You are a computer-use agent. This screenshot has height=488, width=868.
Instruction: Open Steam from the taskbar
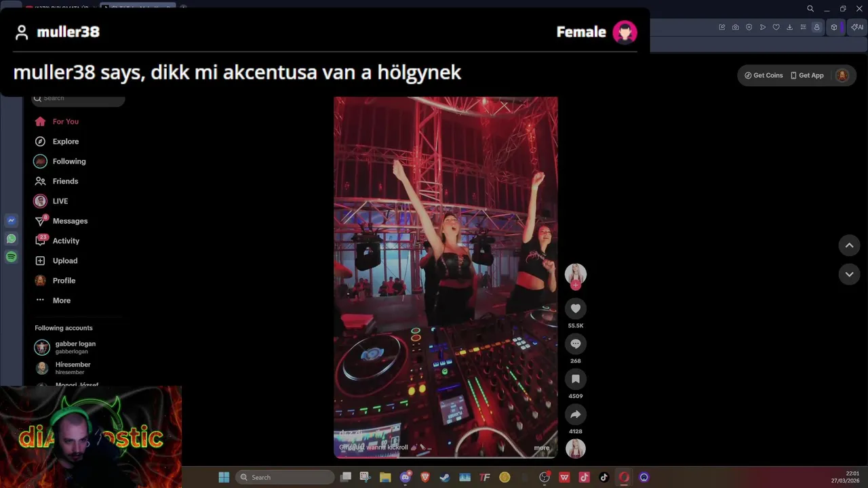(445, 477)
